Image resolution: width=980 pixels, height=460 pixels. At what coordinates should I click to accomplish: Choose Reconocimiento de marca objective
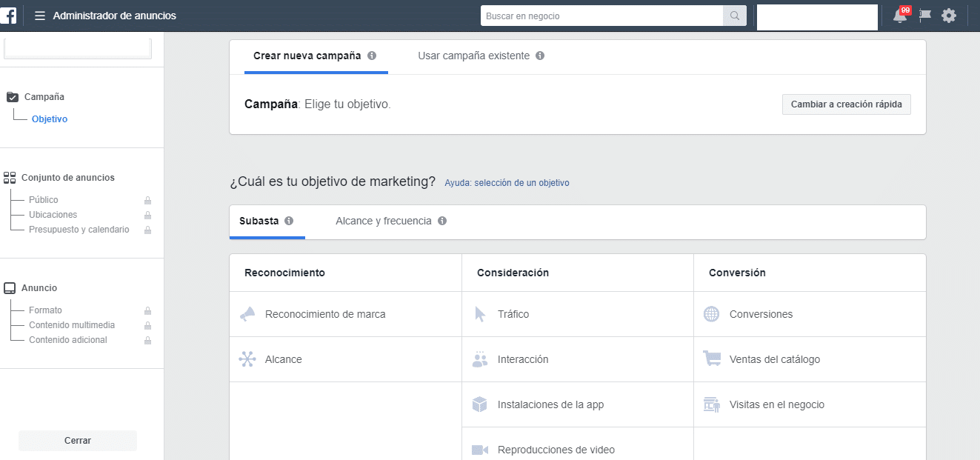pos(325,314)
